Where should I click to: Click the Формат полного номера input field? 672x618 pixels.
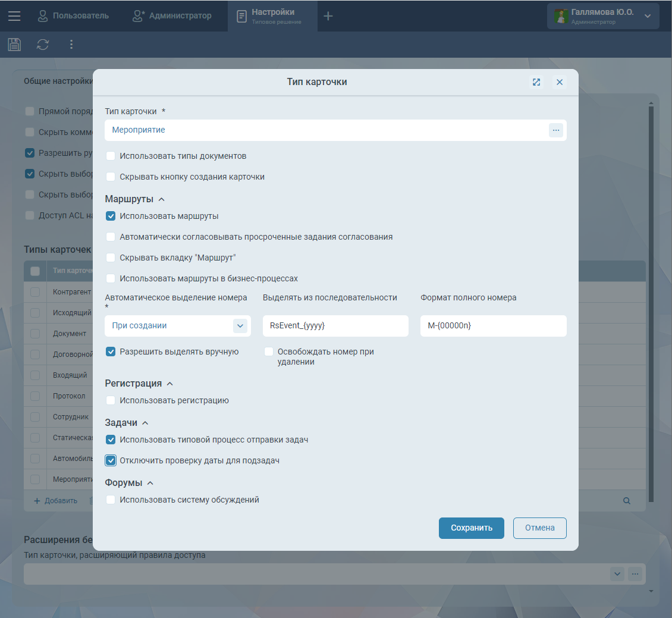[493, 326]
